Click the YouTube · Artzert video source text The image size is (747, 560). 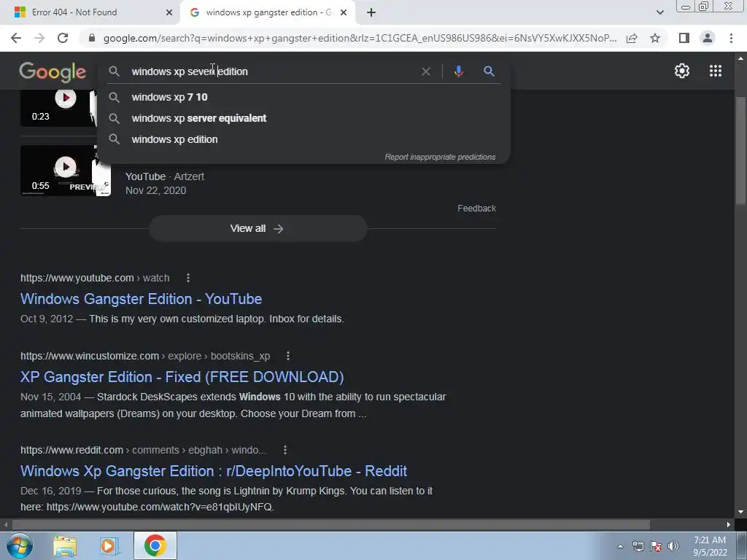click(x=164, y=176)
